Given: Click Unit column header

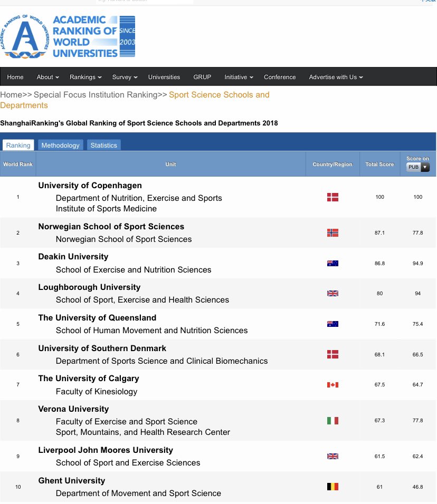Looking at the screenshot, I should [170, 164].
